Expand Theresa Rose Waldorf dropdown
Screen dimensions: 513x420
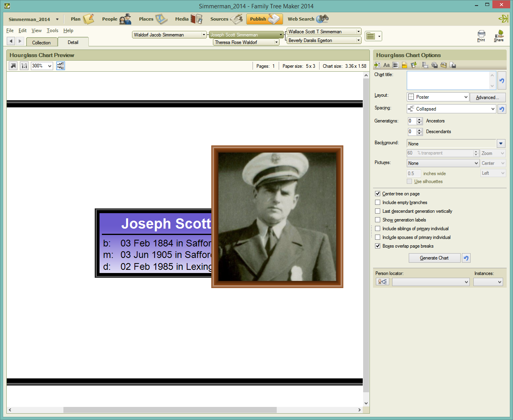[276, 42]
